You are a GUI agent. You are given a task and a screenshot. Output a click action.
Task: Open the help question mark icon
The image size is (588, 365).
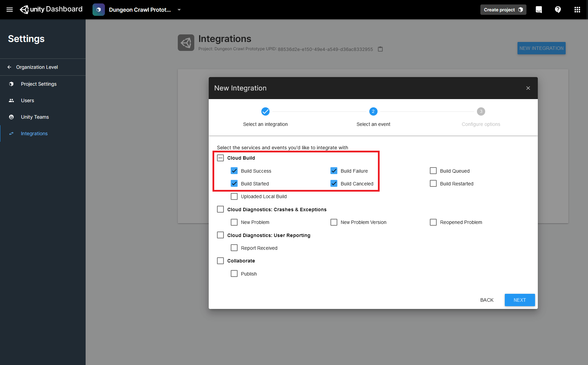point(558,10)
